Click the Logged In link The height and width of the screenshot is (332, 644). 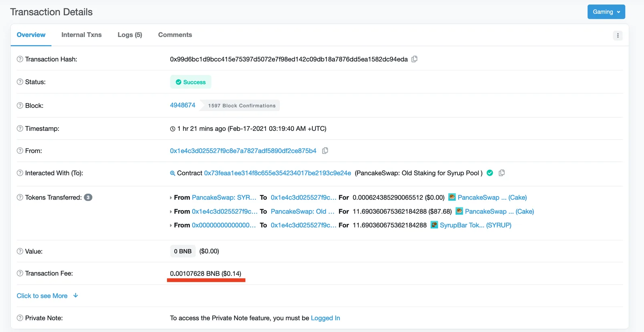pyautogui.click(x=325, y=318)
